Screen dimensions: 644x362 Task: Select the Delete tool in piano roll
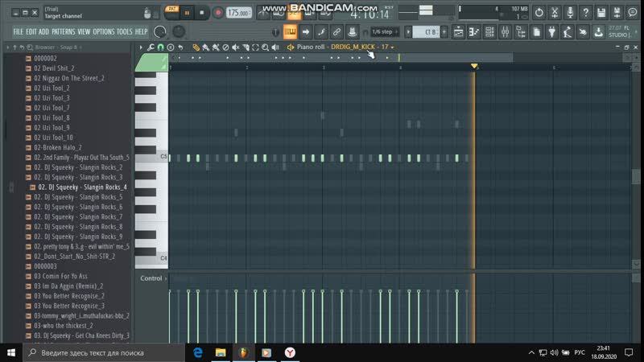225,47
